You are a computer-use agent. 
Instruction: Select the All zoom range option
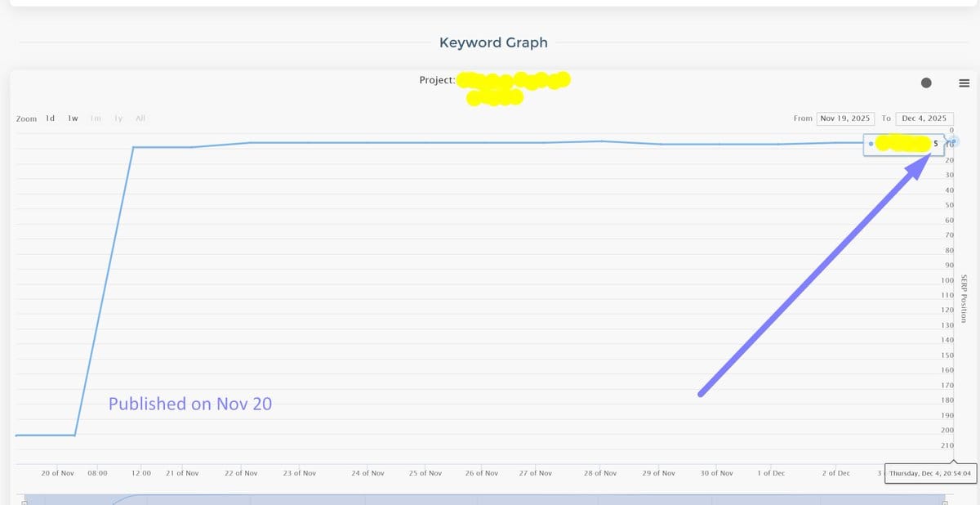pos(140,118)
